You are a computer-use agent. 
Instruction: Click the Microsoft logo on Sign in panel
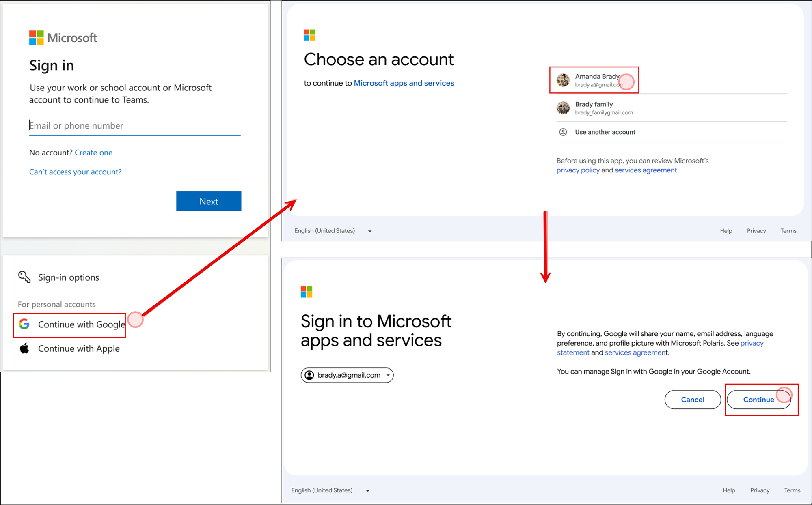(37, 38)
